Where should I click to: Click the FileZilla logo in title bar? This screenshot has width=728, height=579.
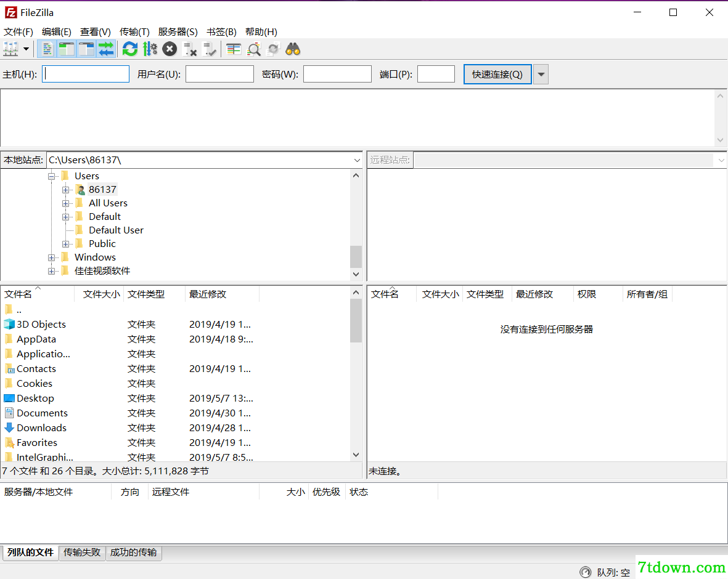[x=10, y=12]
